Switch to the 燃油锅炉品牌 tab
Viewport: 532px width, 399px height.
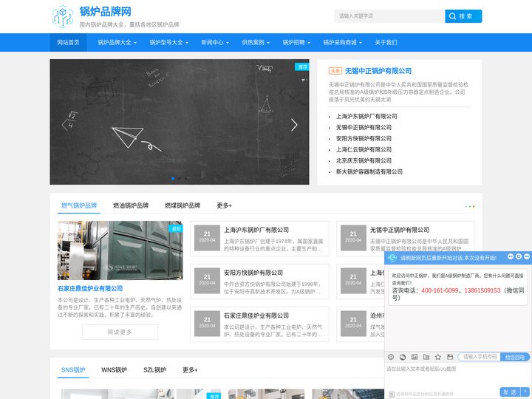(x=131, y=205)
